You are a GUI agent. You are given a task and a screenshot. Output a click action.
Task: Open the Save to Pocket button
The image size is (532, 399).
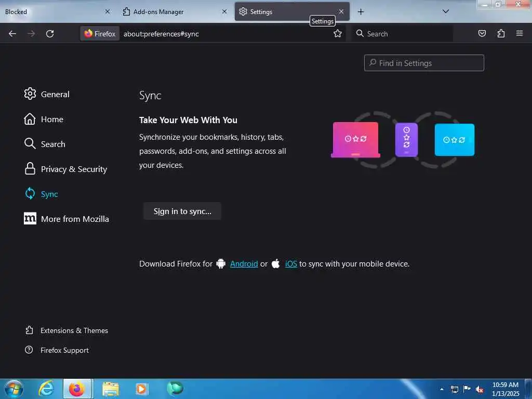click(x=482, y=33)
